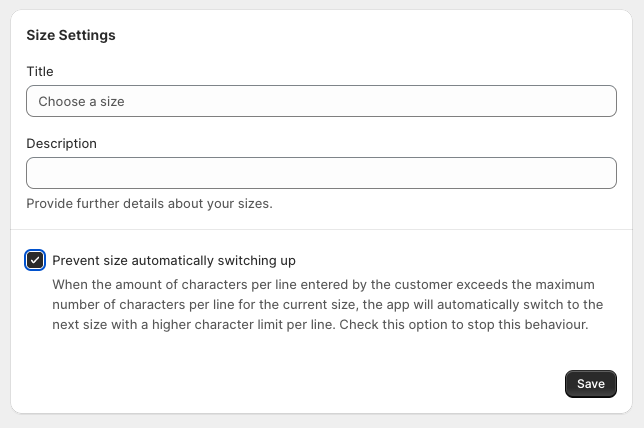Viewport: 644px width, 428px height.
Task: Click the Size Settings heading
Action: click(x=71, y=35)
